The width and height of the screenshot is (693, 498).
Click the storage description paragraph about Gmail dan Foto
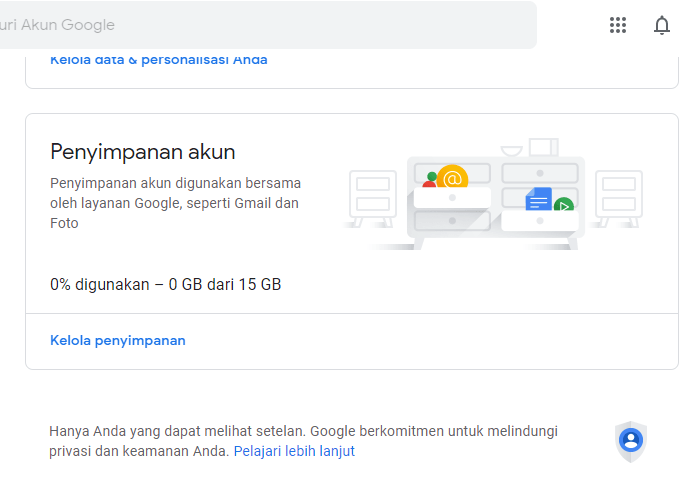pyautogui.click(x=175, y=203)
